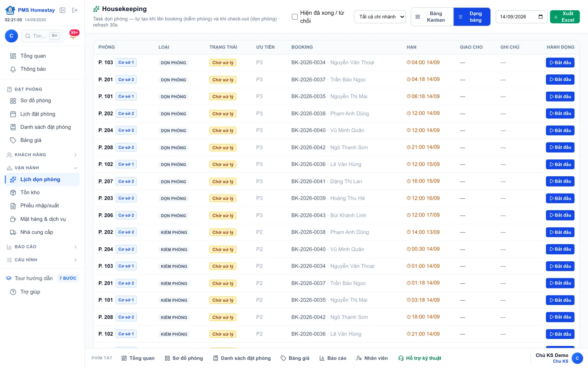
Task: Click the Nhà cung cấp truck icon
Action: point(13,232)
